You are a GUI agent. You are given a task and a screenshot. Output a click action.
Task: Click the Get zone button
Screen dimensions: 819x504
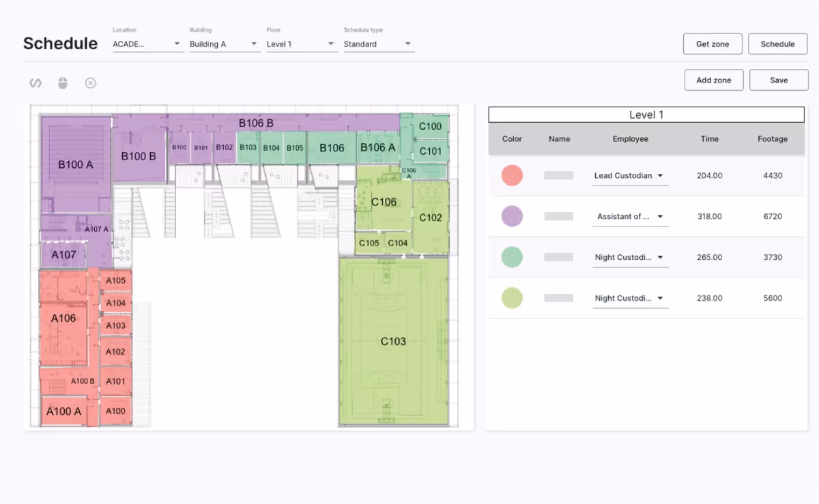pyautogui.click(x=713, y=44)
